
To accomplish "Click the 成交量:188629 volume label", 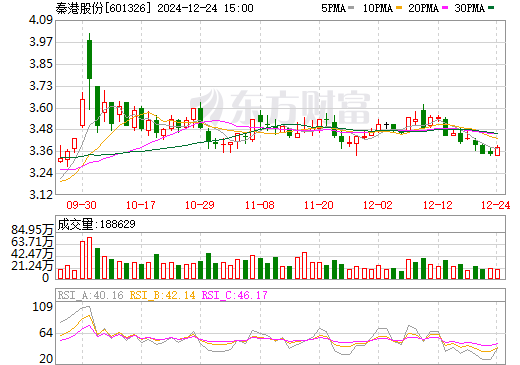I will [x=97, y=224].
